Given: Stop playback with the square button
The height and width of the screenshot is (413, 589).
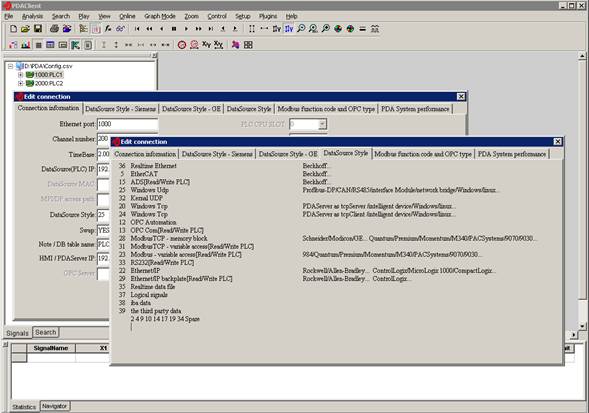Looking at the screenshot, I should [x=174, y=29].
